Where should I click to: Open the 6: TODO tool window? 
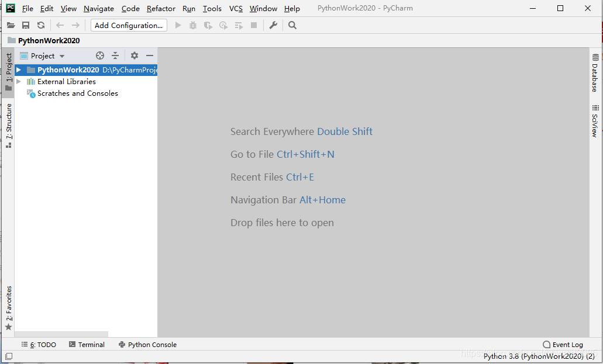[39, 345]
